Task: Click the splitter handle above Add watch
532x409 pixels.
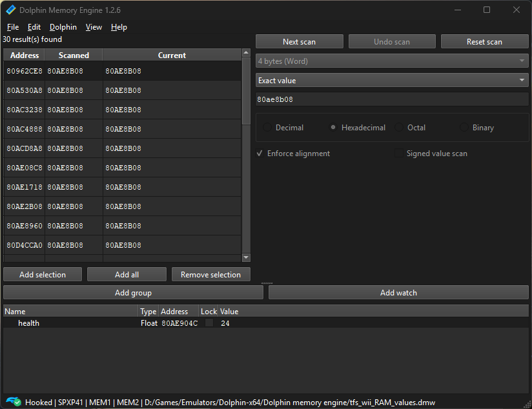Action: [x=267, y=283]
